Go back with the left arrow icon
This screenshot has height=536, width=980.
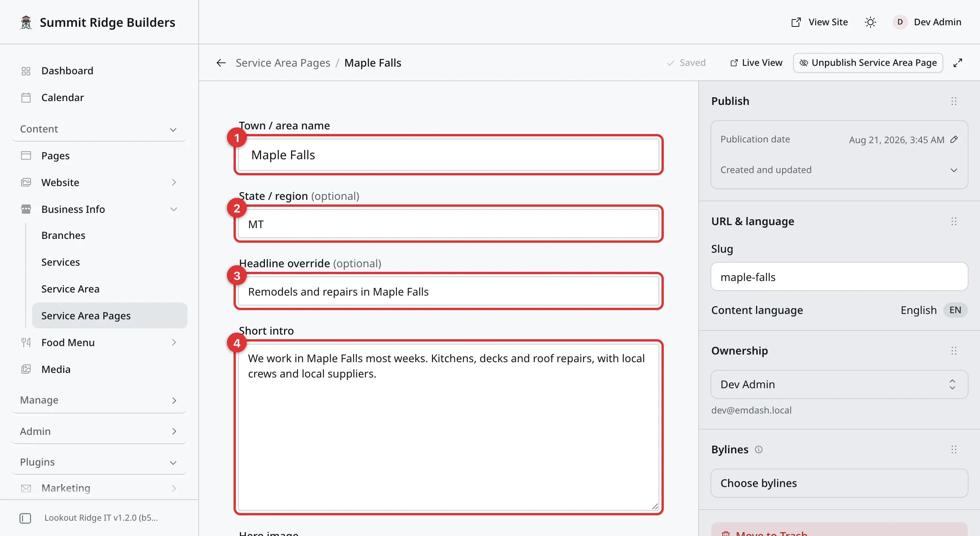click(x=221, y=63)
